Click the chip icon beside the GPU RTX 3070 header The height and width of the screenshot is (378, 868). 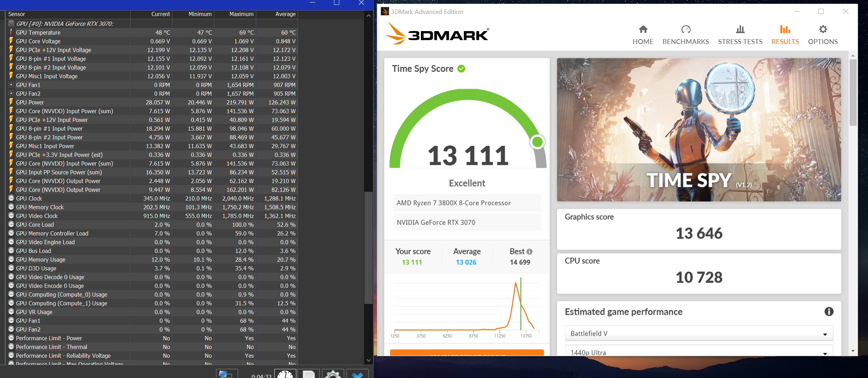click(x=11, y=23)
